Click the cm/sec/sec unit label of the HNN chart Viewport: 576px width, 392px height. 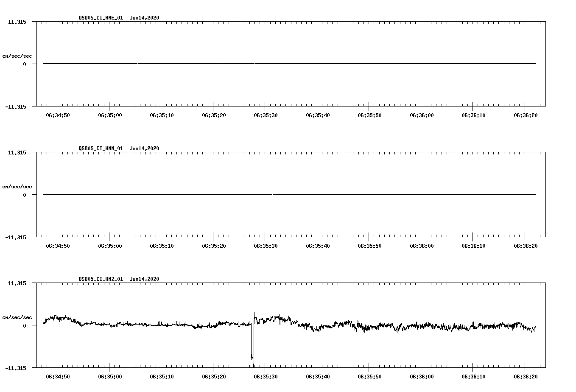17,187
